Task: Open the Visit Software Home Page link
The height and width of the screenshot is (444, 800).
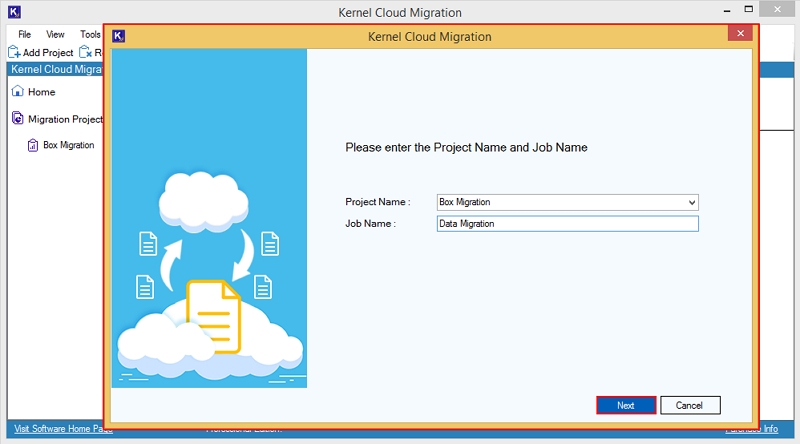Action: coord(63,428)
